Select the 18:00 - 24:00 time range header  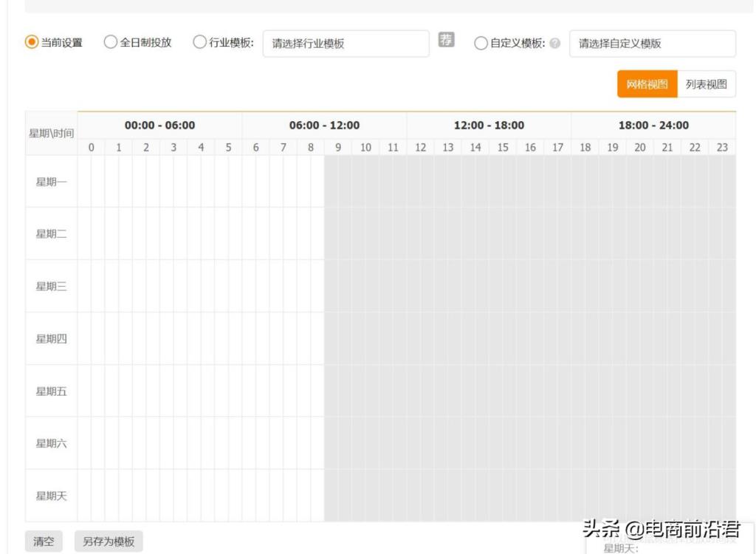tap(653, 126)
